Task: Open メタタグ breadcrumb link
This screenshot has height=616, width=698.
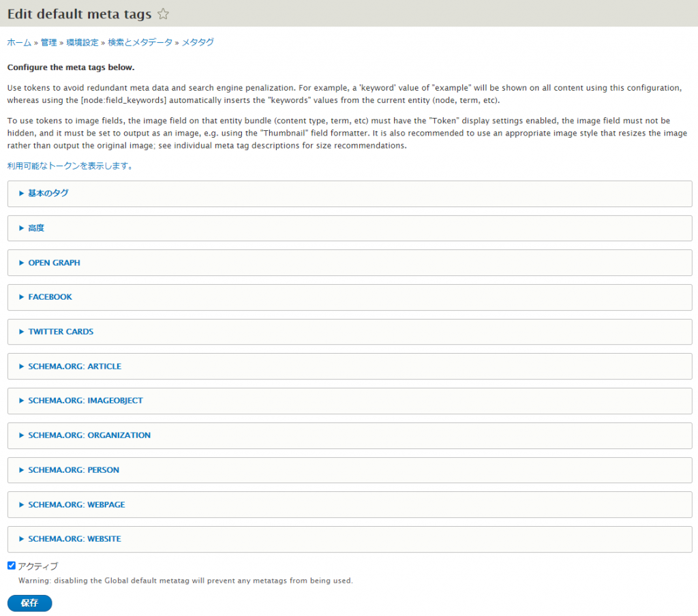Action: click(198, 42)
